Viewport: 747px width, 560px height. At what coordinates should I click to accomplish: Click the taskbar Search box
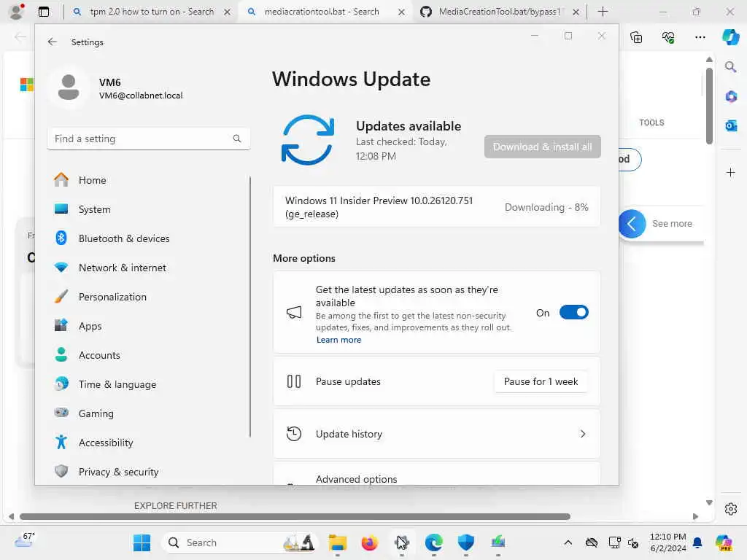241,542
